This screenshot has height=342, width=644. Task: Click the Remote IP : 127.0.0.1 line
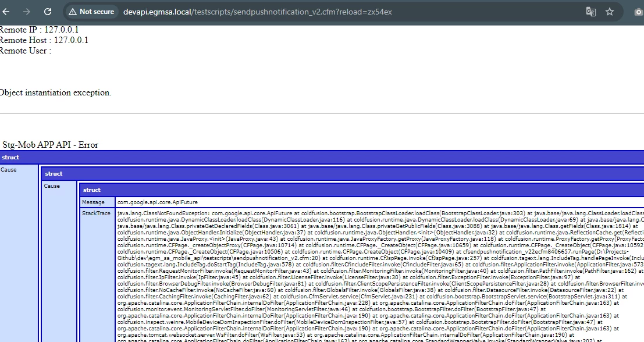[39, 30]
